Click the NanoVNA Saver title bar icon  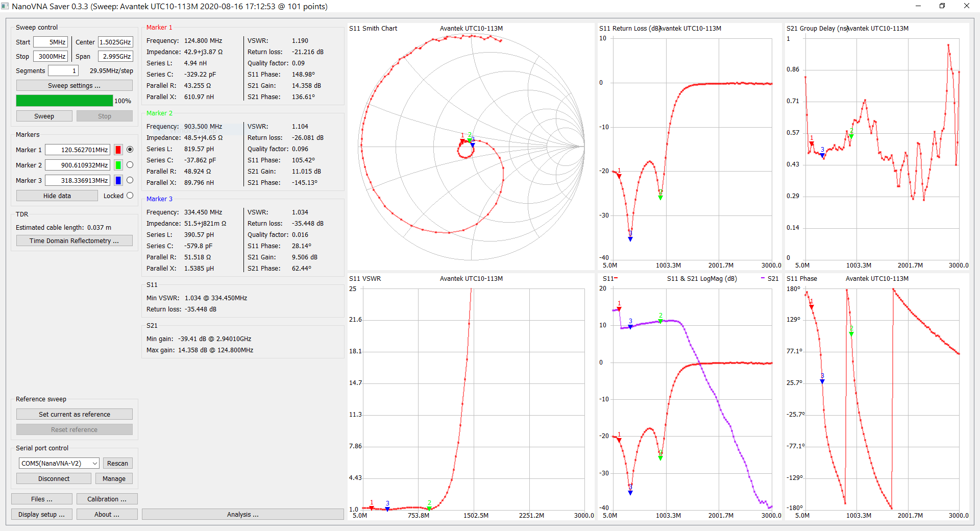pos(5,6)
